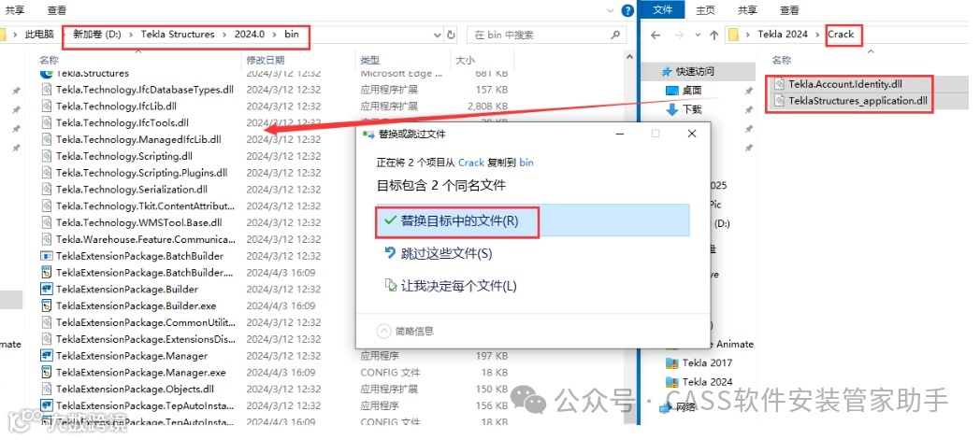
Task: Select Tekla.Technology.Scripting.Plugins.dll file
Action: [x=142, y=173]
